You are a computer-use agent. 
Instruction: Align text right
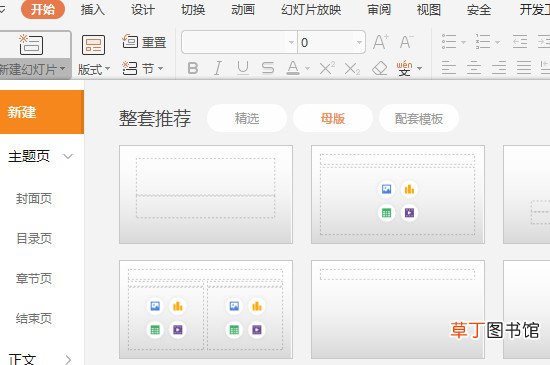tap(499, 68)
